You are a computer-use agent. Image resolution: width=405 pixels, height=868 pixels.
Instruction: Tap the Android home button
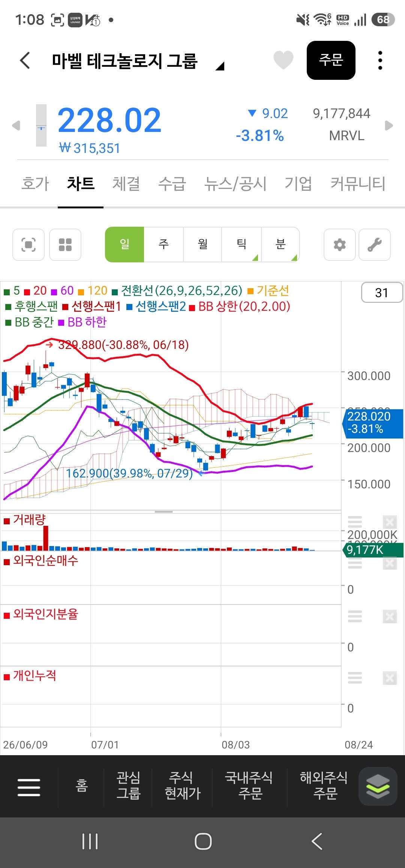pos(203,841)
